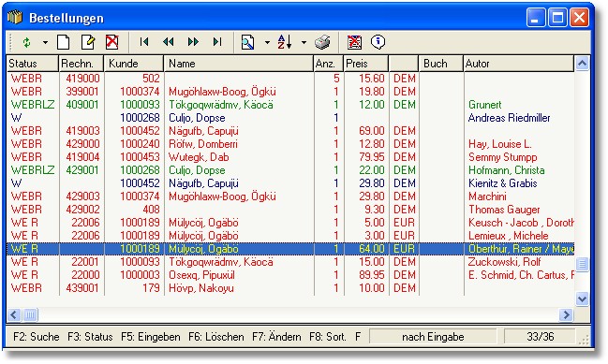This screenshot has width=608, height=364.
Task: Go back with double-left arrows
Action: coord(169,42)
